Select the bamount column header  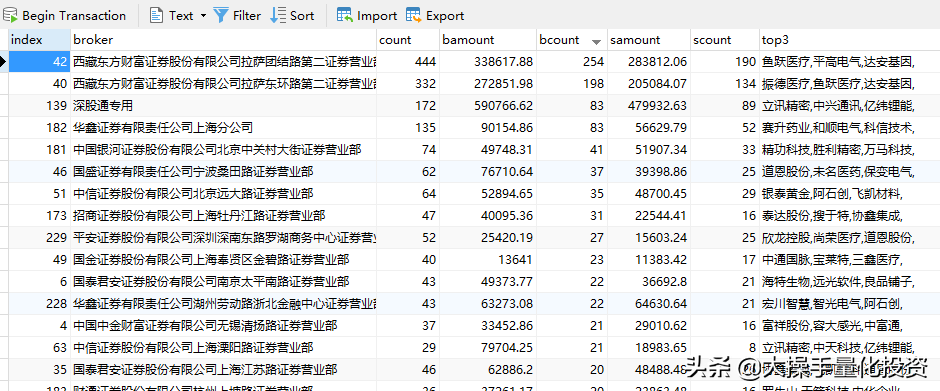coord(488,40)
